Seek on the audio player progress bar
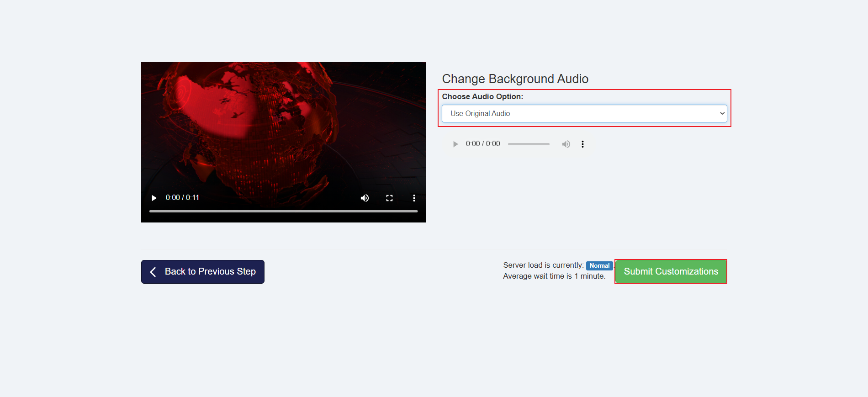Image resolution: width=868 pixels, height=397 pixels. click(529, 144)
